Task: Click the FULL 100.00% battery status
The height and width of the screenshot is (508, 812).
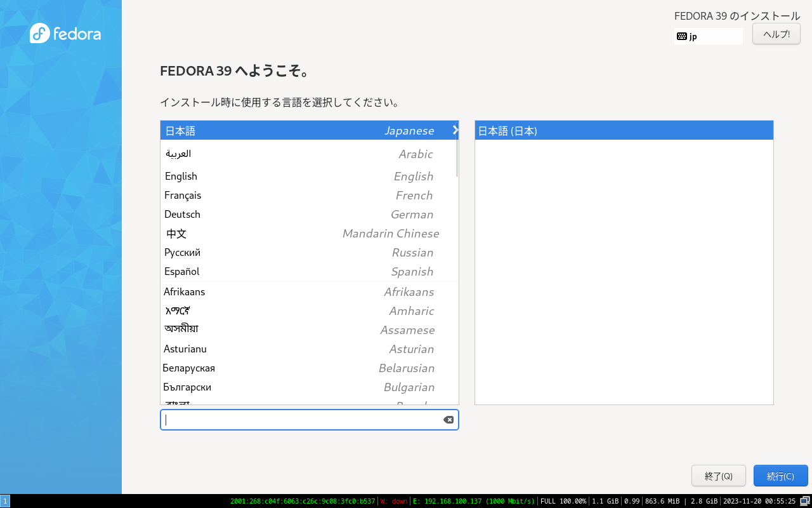Action: [x=563, y=501]
